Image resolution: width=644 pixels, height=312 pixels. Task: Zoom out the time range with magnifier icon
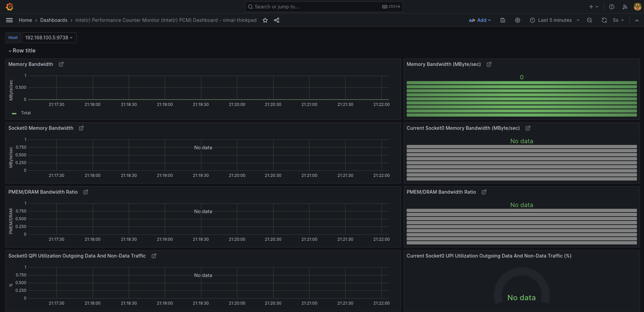589,20
